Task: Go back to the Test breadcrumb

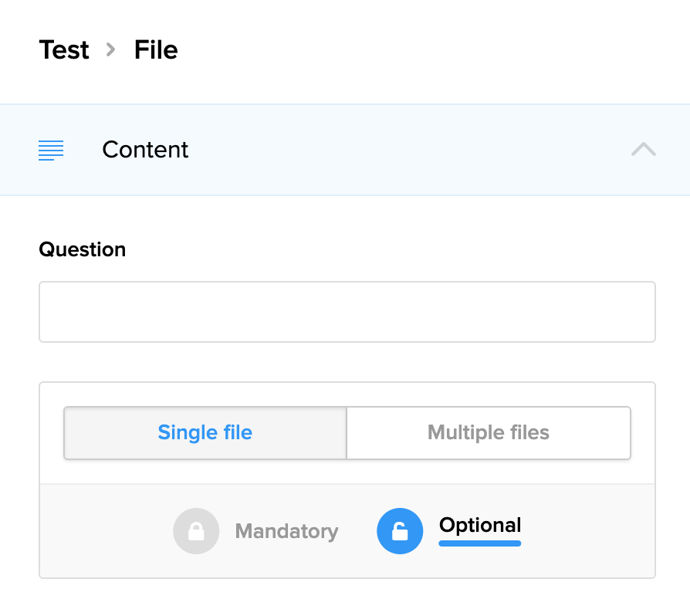Action: tap(64, 50)
